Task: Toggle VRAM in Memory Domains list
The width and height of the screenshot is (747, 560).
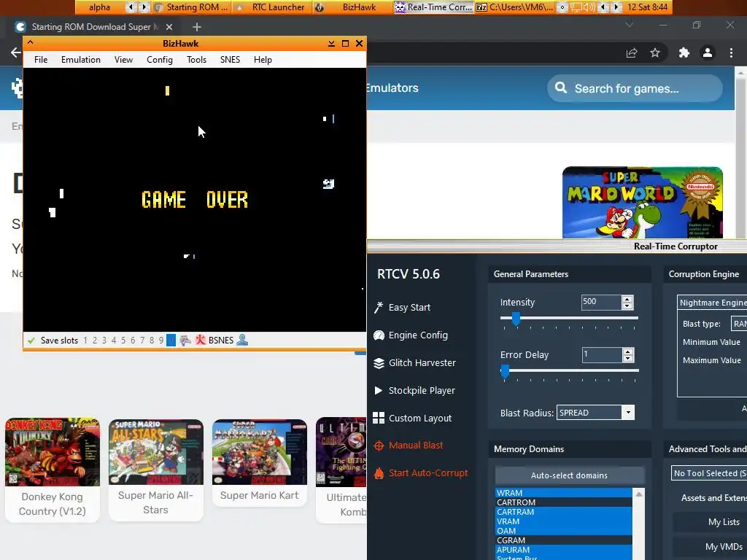Action: tap(564, 521)
